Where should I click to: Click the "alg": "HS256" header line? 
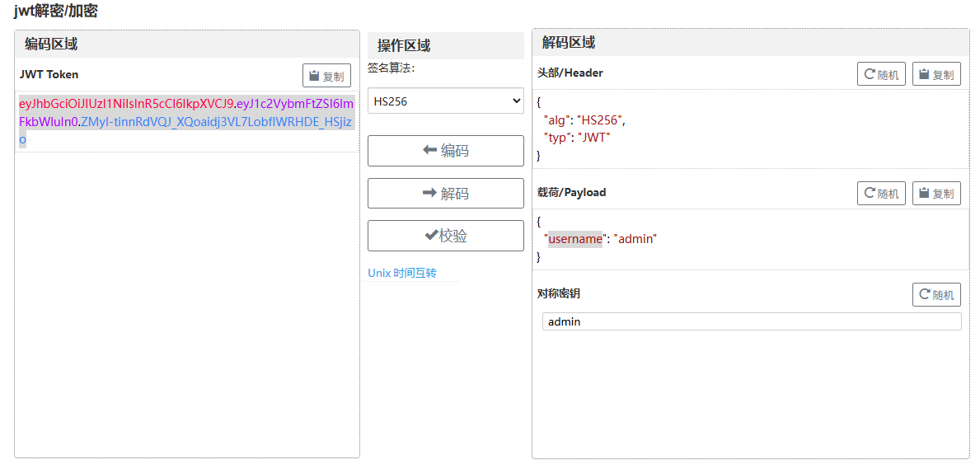584,120
